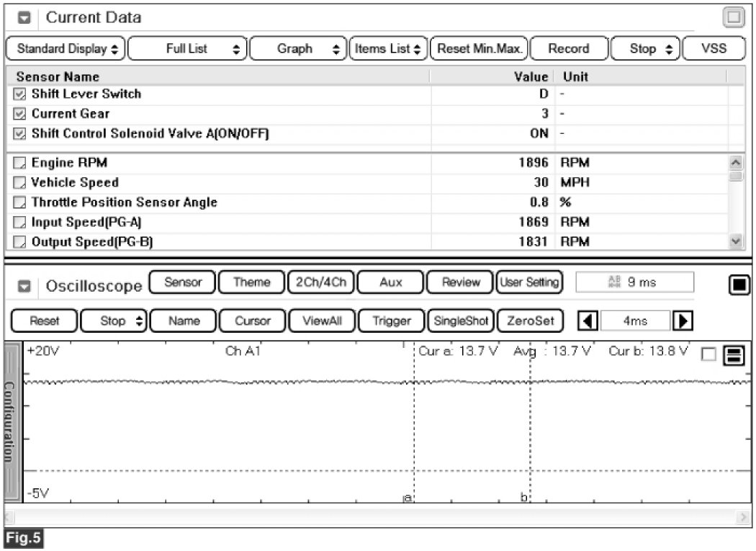The image size is (756, 551).
Task: Click the sensor list vertical scrollbar down arrow
Action: [735, 241]
